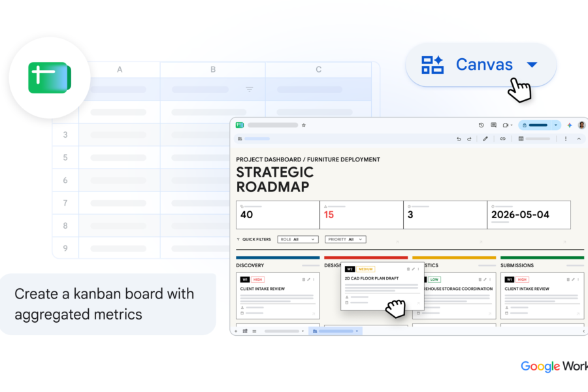588x392 pixels.
Task: Click the W2 week tag
Action: click(350, 269)
